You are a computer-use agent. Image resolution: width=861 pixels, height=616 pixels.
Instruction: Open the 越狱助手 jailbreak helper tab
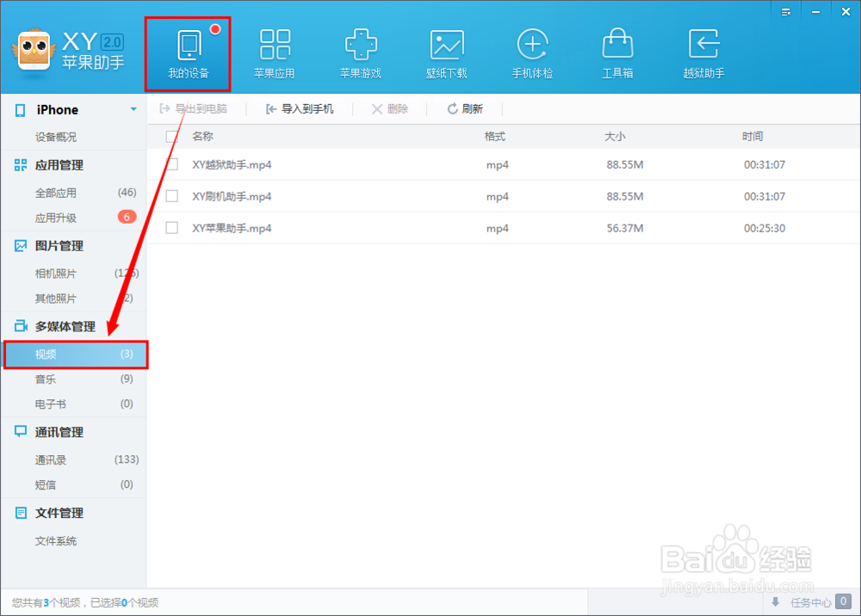click(703, 54)
